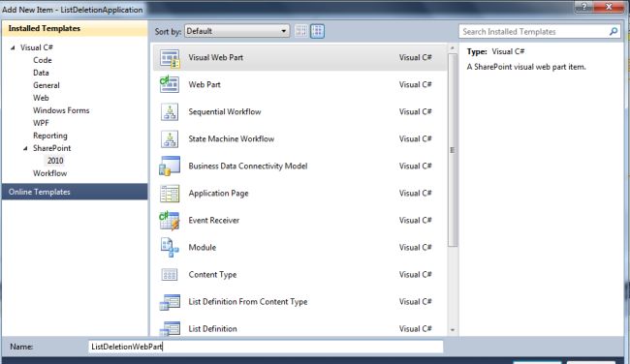Click the Sequential Workflow label
The width and height of the screenshot is (630, 364).
click(x=225, y=112)
